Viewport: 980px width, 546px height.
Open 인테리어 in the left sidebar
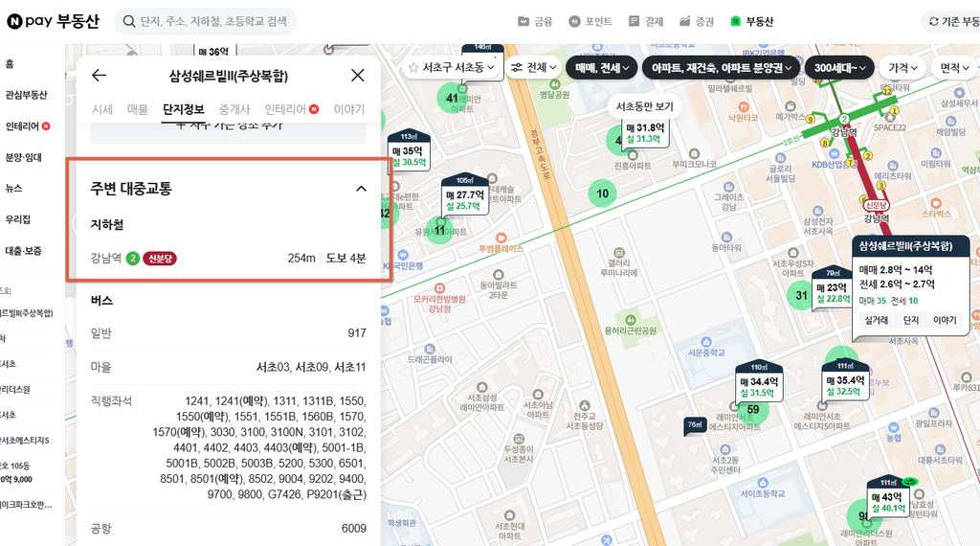pos(28,126)
